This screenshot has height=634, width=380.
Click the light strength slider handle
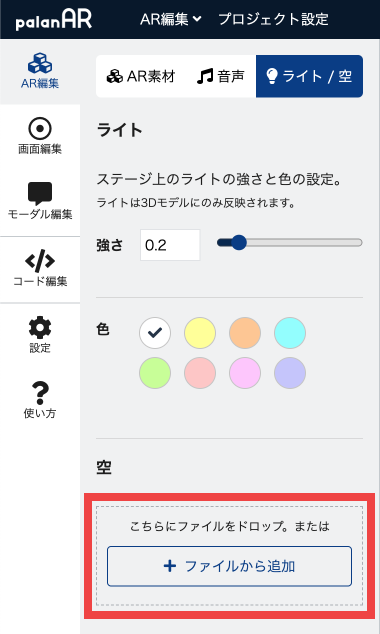[239, 243]
